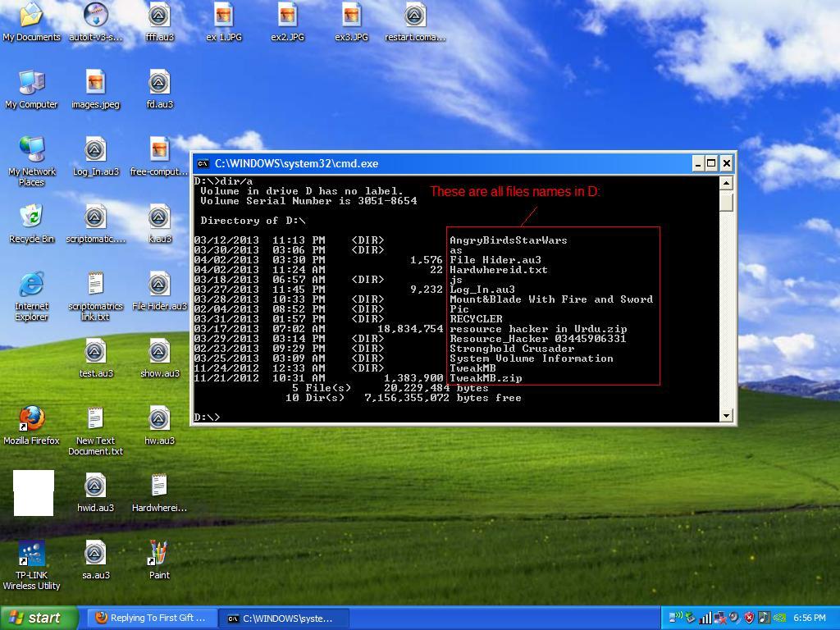Select the scriptomatrics link.txt file icon

[x=95, y=295]
